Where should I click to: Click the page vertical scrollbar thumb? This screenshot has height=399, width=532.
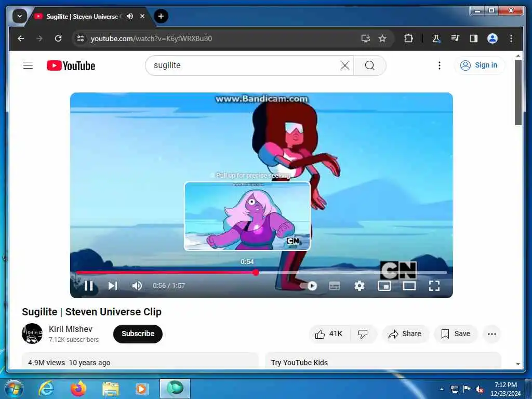(518, 92)
